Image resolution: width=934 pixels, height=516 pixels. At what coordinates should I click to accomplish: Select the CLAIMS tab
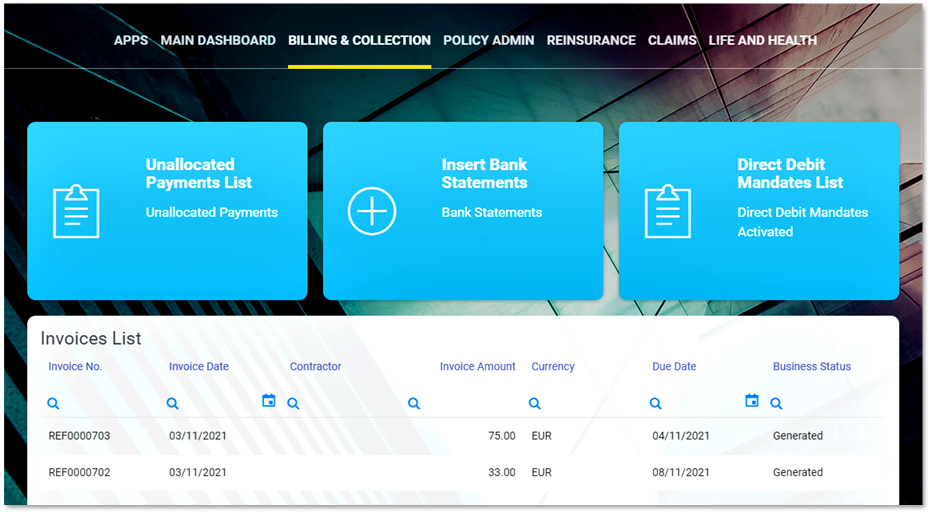[672, 41]
